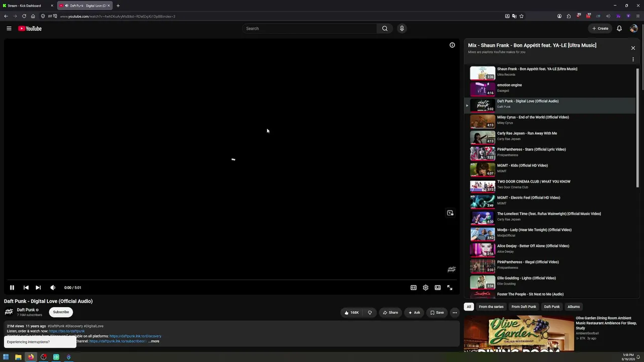Select the All filter chip
Viewport: 644px width, 362px height.
(469, 307)
